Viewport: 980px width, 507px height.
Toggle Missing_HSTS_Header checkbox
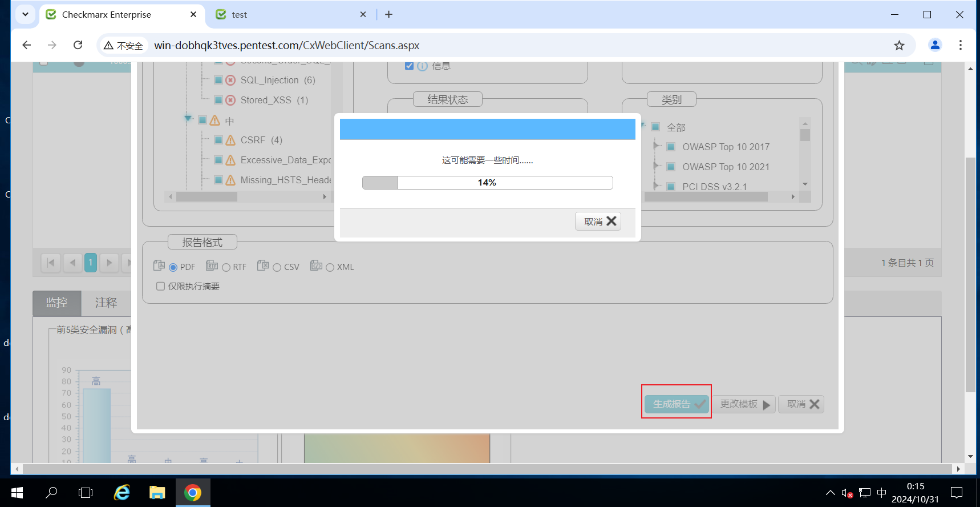[218, 180]
